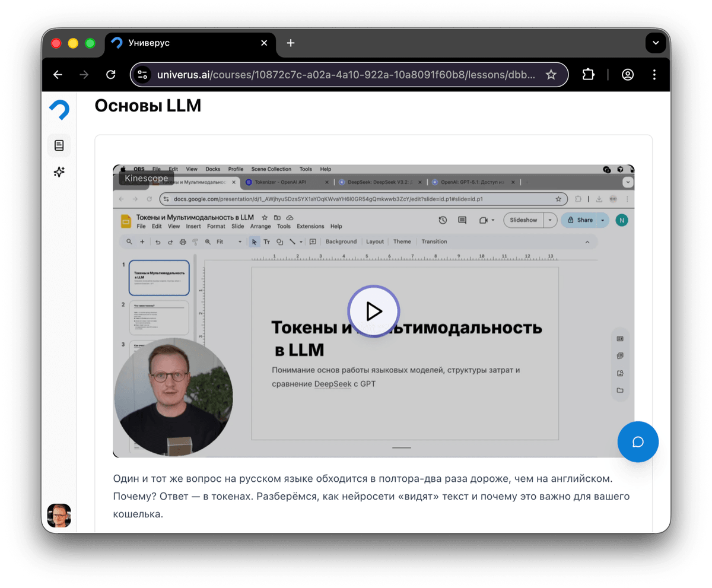Click the Kinescope label on the video
The height and width of the screenshot is (588, 712).
(146, 178)
